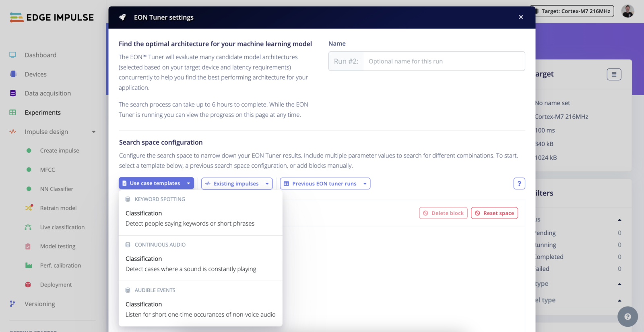Click the Experiments table icon
The image size is (644, 332).
(13, 112)
